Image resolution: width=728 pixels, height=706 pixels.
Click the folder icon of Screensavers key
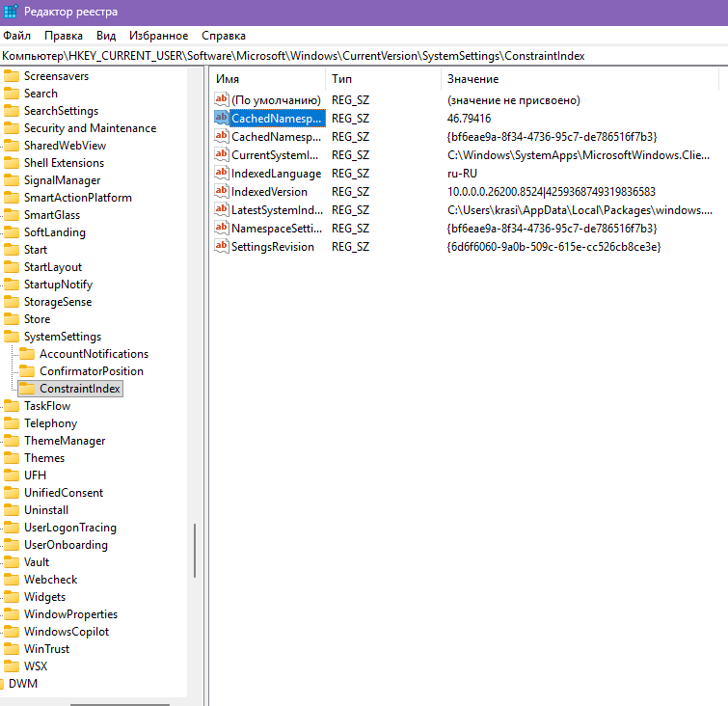[12, 76]
